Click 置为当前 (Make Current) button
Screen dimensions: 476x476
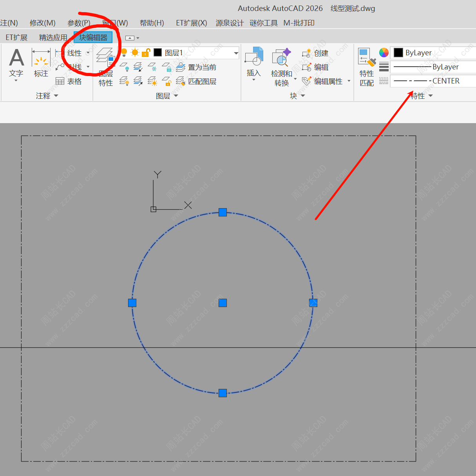click(196, 67)
